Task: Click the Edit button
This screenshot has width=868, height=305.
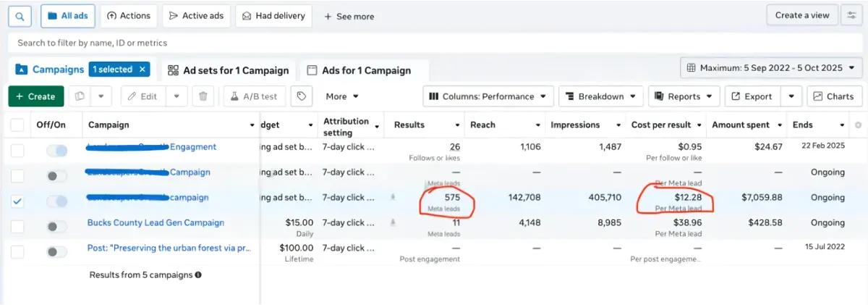Action: (x=142, y=96)
